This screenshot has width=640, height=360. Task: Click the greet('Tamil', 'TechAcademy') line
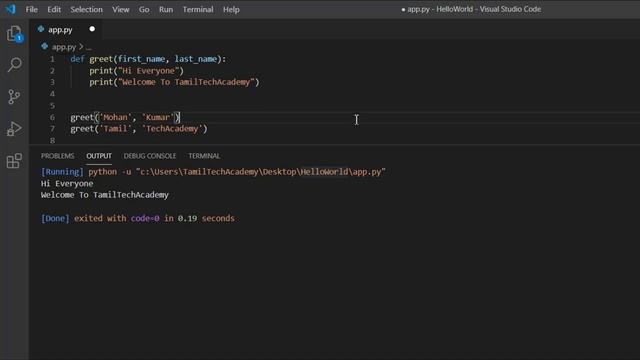(x=139, y=129)
